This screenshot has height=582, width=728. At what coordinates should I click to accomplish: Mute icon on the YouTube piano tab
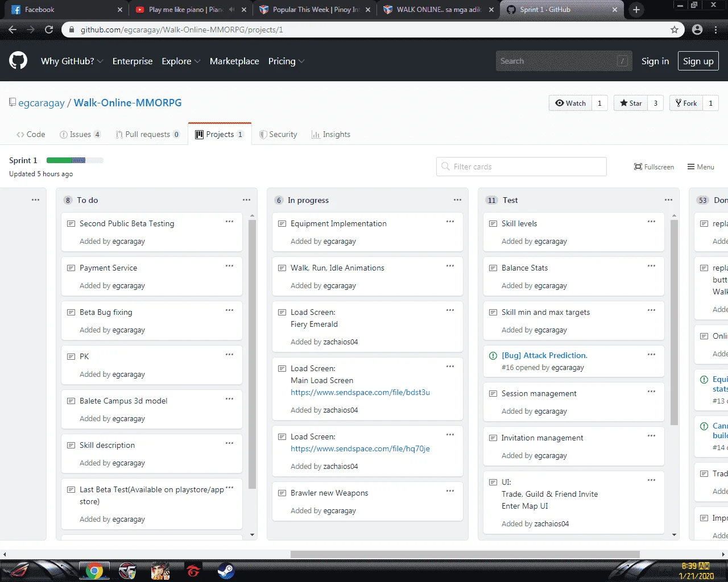point(231,10)
